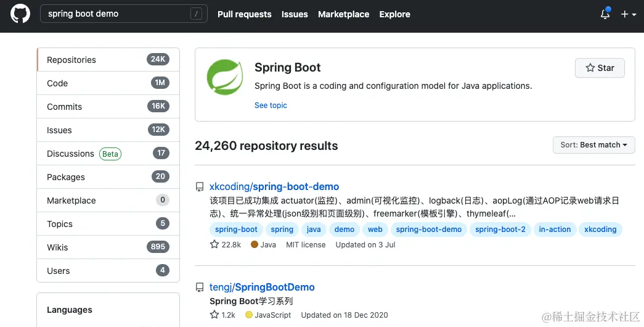Click the Updated on 18 Dec 2020 text

coord(344,315)
